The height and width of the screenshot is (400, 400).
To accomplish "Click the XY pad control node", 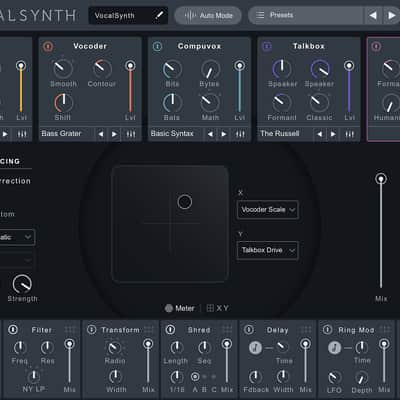I will (x=185, y=202).
